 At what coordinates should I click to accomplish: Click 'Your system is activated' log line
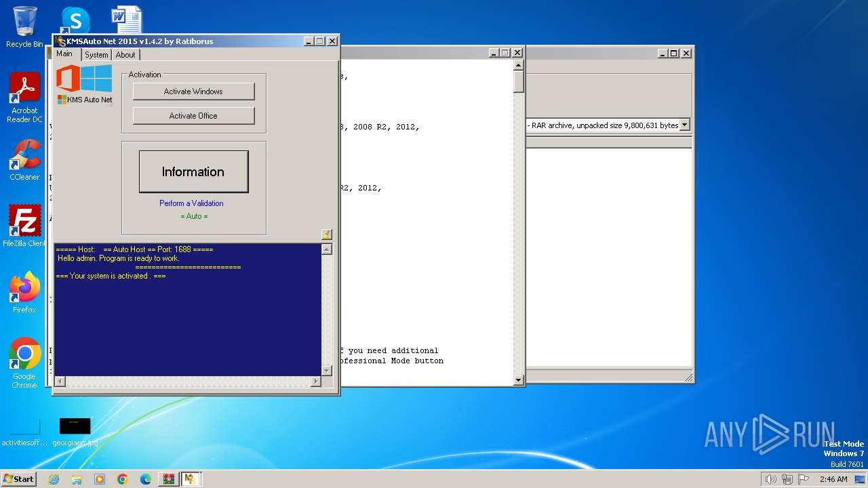tap(111, 276)
